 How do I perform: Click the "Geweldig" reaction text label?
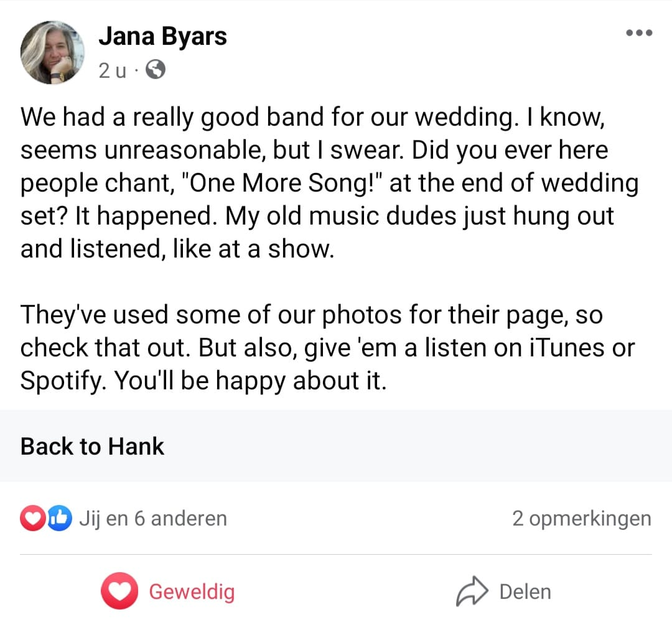click(x=192, y=591)
